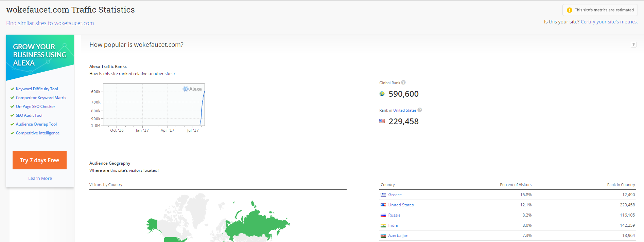Viewport: 644px width, 242px height.
Task: Open the Audience Overlap Tool link
Action: [x=36, y=124]
